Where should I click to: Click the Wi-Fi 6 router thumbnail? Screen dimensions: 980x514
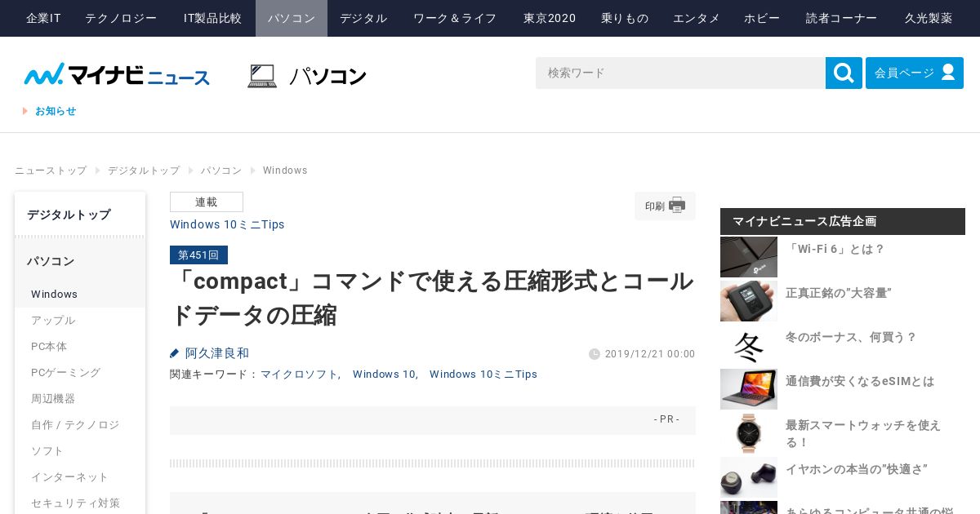coord(749,257)
